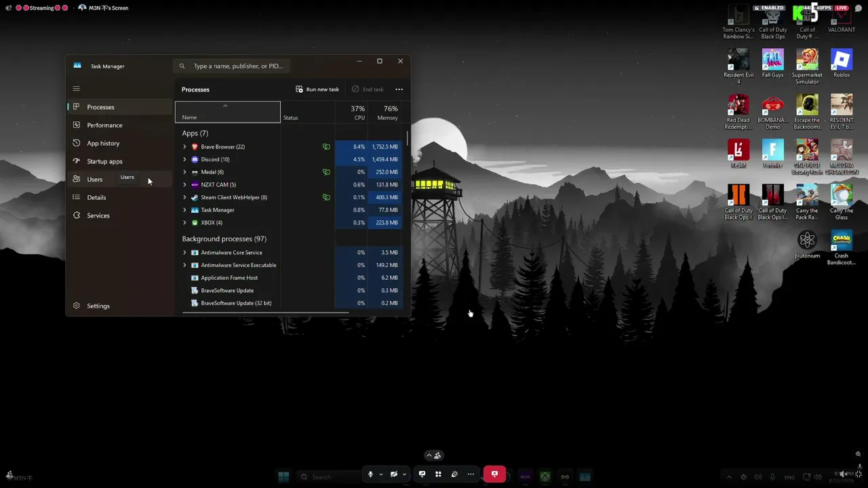The width and height of the screenshot is (868, 488).
Task: Click the Run new task button
Action: click(317, 89)
